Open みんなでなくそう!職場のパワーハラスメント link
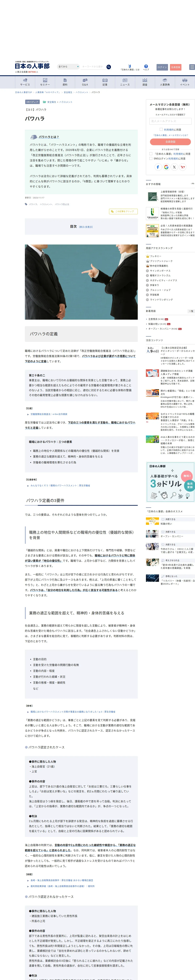Viewport: 195px width, 980px height. [60, 485]
